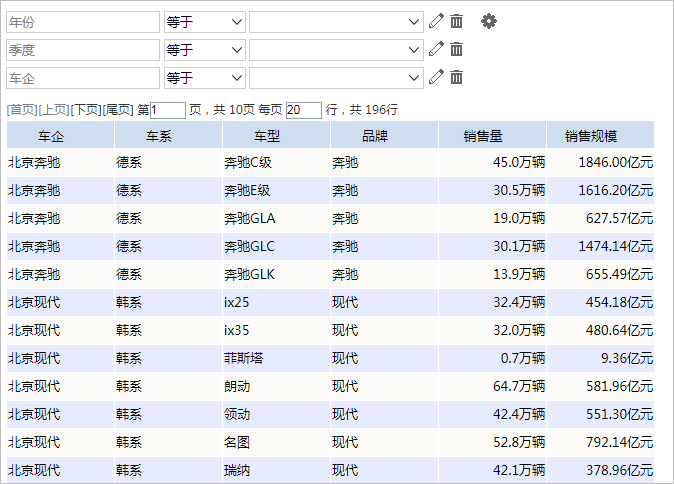
Task: Open the gear settings icon
Action: point(489,21)
